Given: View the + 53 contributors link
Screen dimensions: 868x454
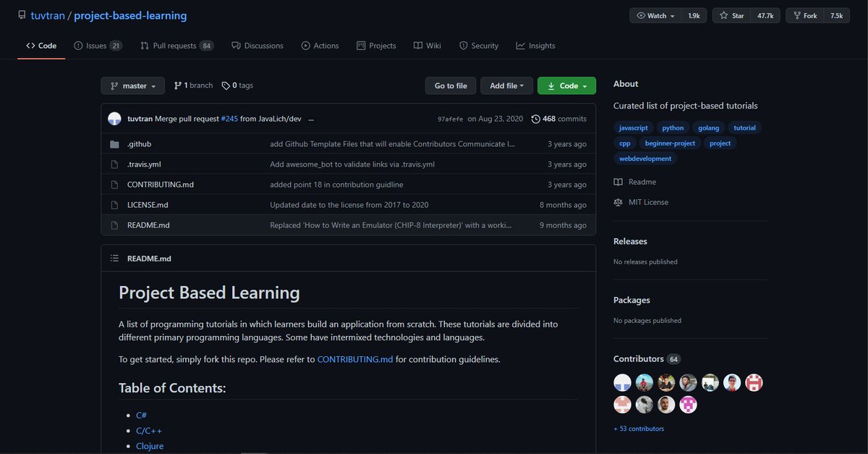Looking at the screenshot, I should tap(639, 429).
